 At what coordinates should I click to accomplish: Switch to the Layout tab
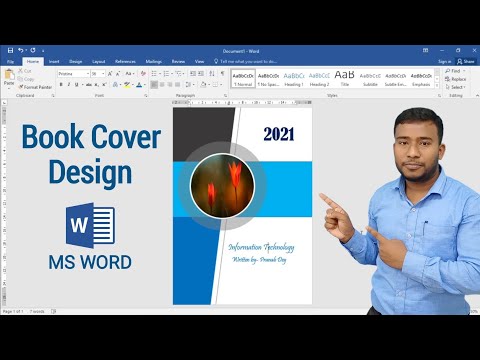99,62
